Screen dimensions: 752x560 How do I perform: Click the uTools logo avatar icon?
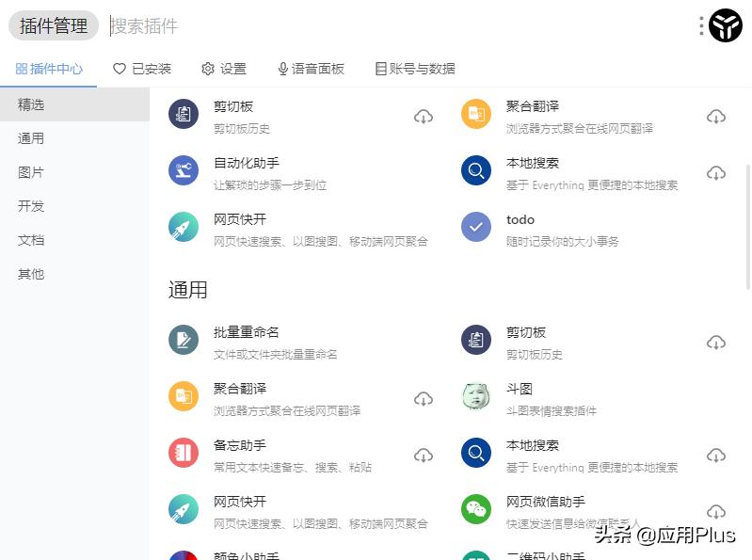(x=725, y=25)
